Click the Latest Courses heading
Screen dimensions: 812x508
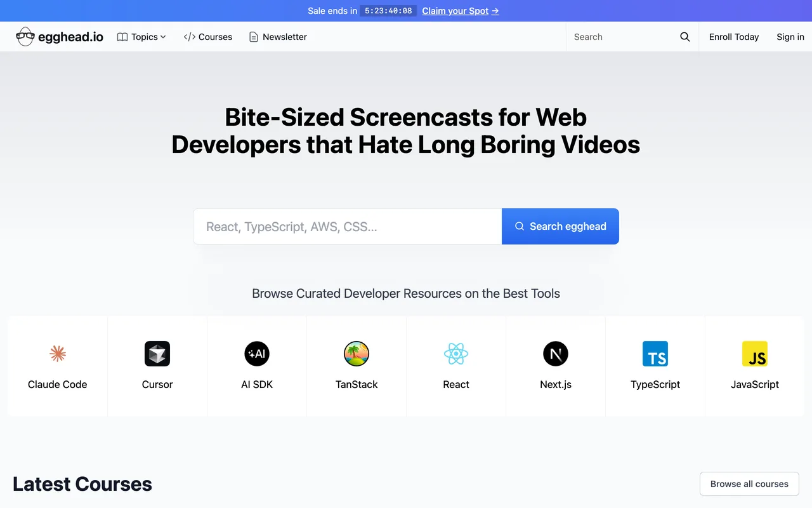pyautogui.click(x=82, y=484)
